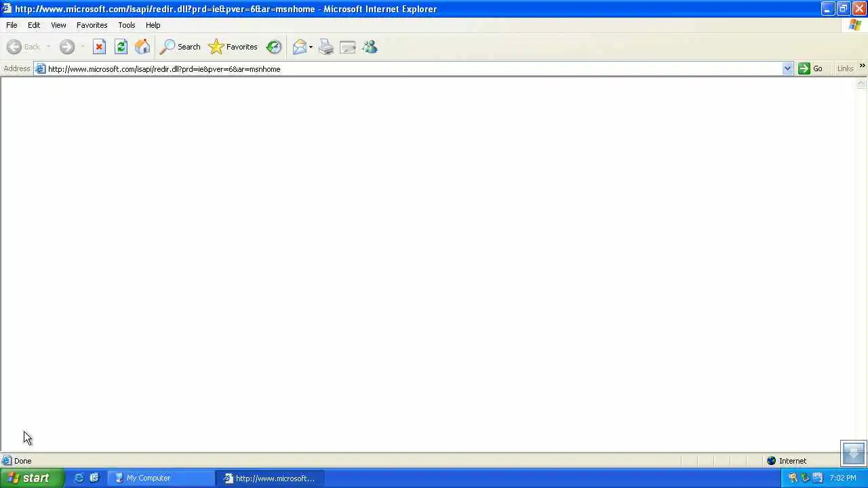868x488 pixels.
Task: Click the IE icon in title bar
Action: [x=6, y=9]
